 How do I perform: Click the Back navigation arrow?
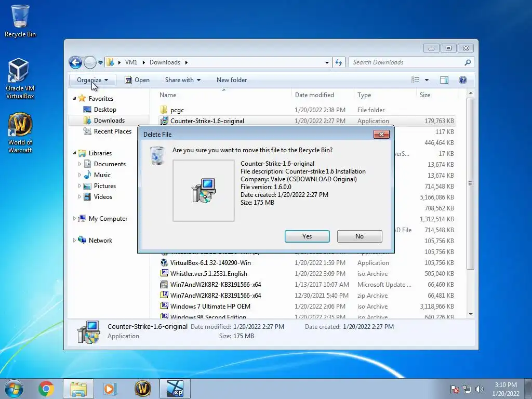(75, 62)
